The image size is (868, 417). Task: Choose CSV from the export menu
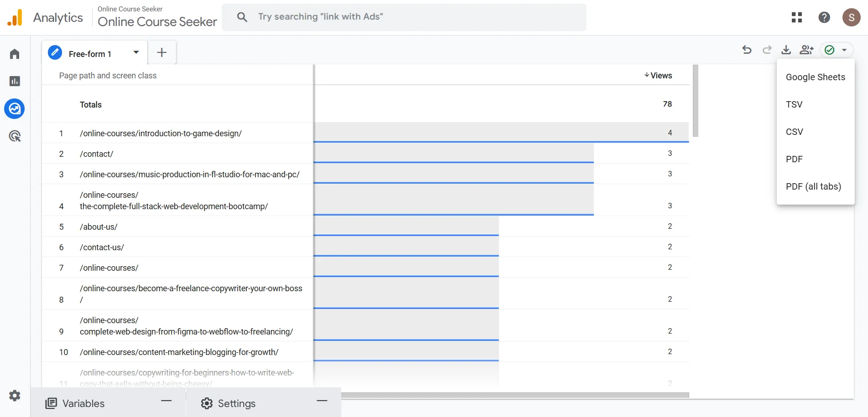pos(794,132)
